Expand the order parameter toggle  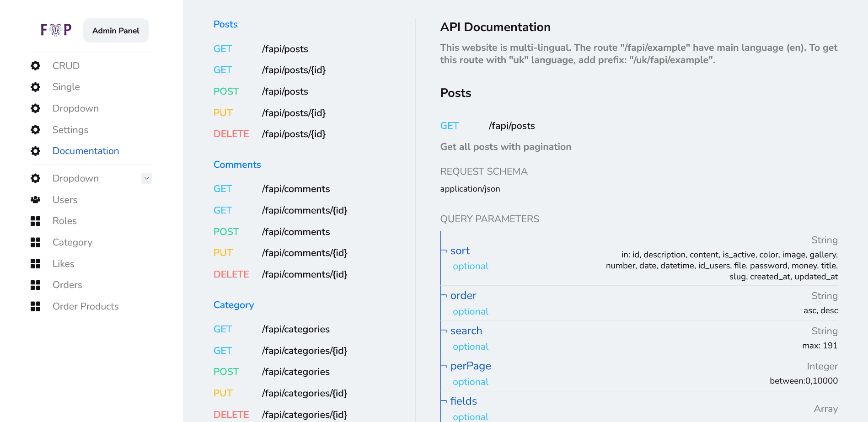click(444, 295)
